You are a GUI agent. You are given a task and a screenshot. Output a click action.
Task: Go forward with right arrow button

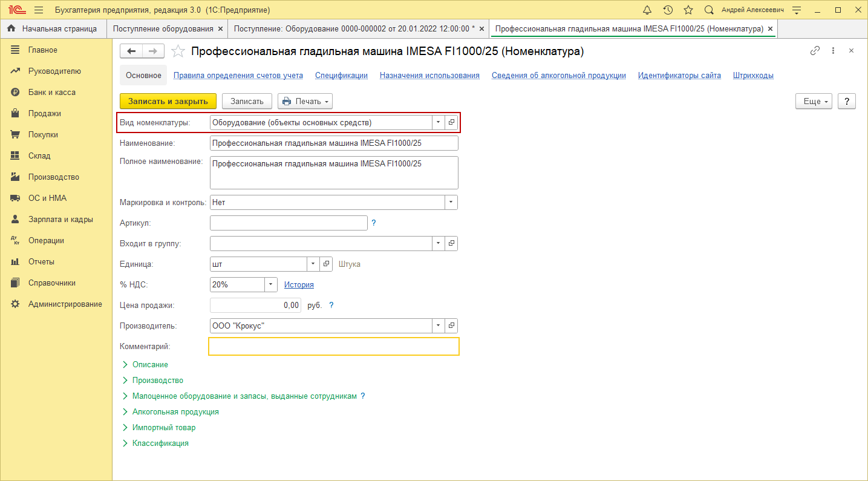point(152,51)
